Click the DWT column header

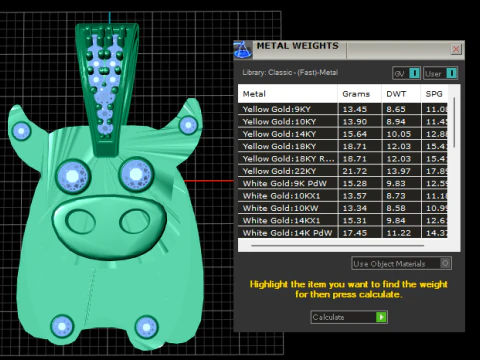[401, 94]
